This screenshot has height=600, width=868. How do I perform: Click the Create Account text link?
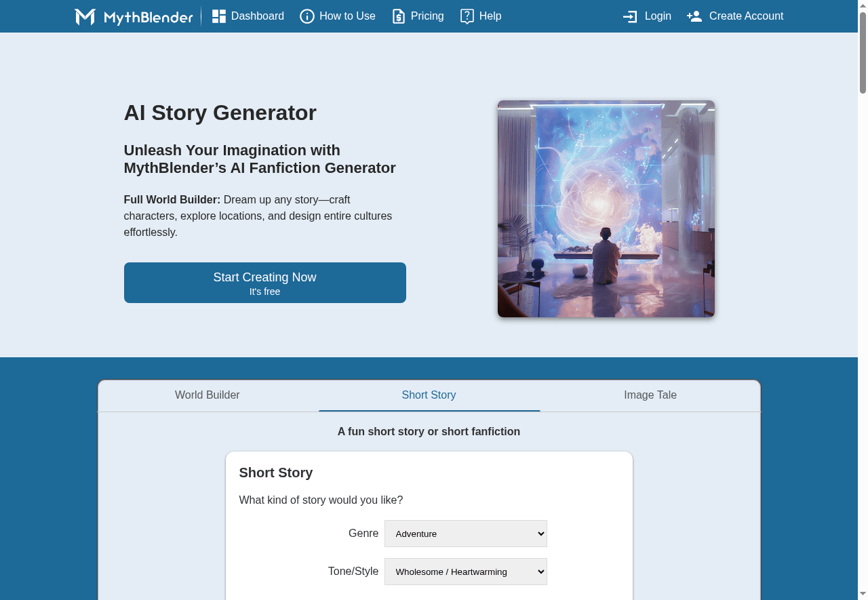tap(746, 16)
